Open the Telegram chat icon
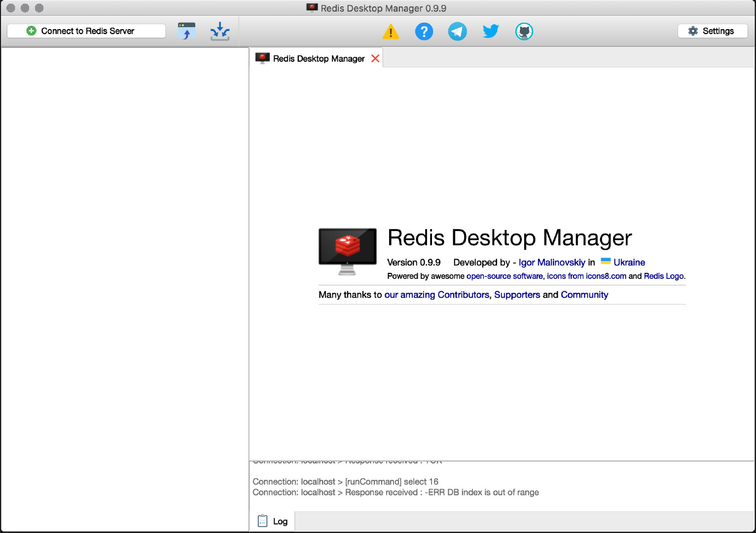Viewport: 756px width, 533px height. point(457,32)
